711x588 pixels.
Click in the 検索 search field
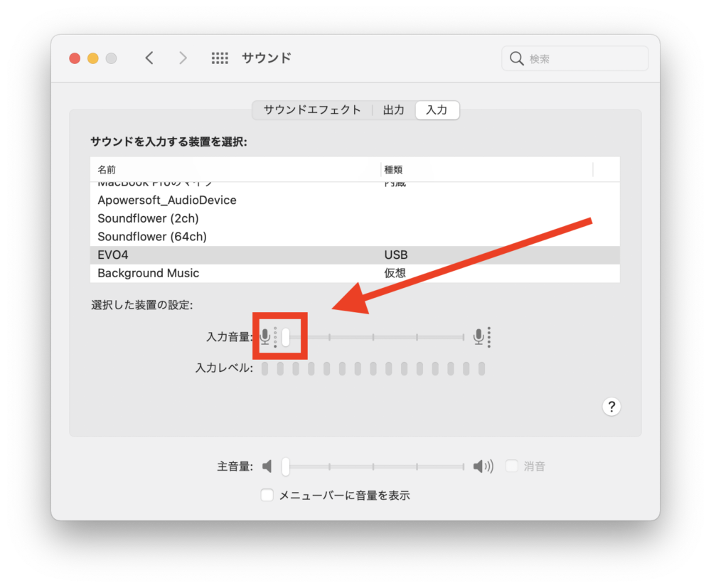coord(575,58)
